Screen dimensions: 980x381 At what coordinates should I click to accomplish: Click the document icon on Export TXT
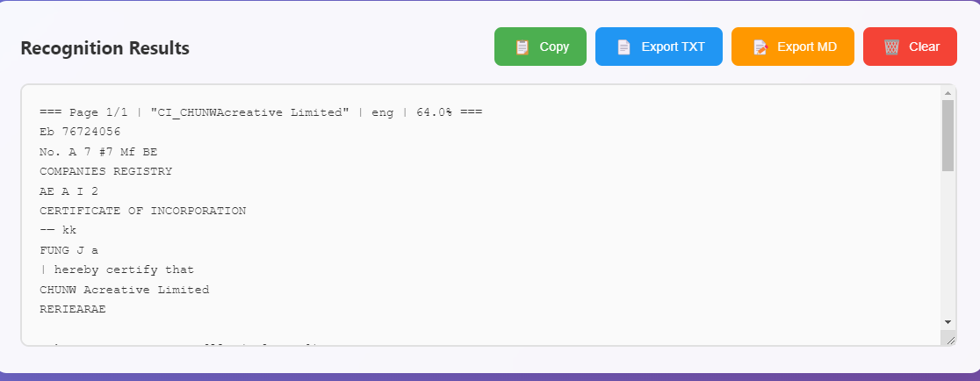pyautogui.click(x=624, y=47)
